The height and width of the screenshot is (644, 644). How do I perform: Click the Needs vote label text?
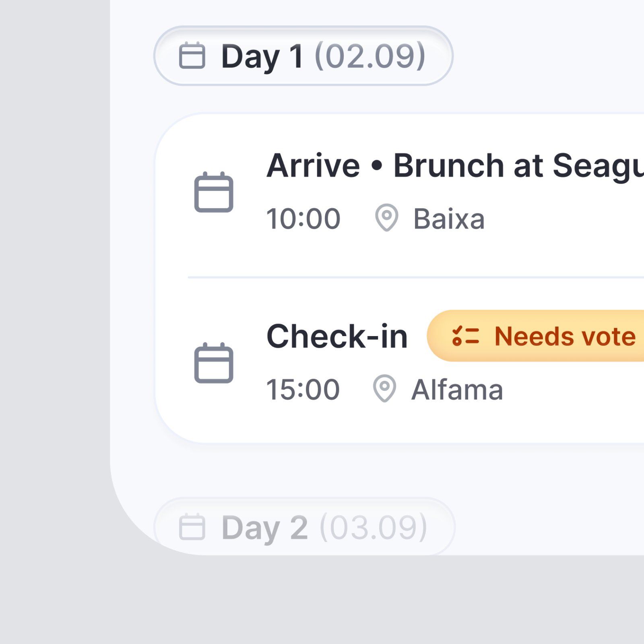click(x=565, y=336)
